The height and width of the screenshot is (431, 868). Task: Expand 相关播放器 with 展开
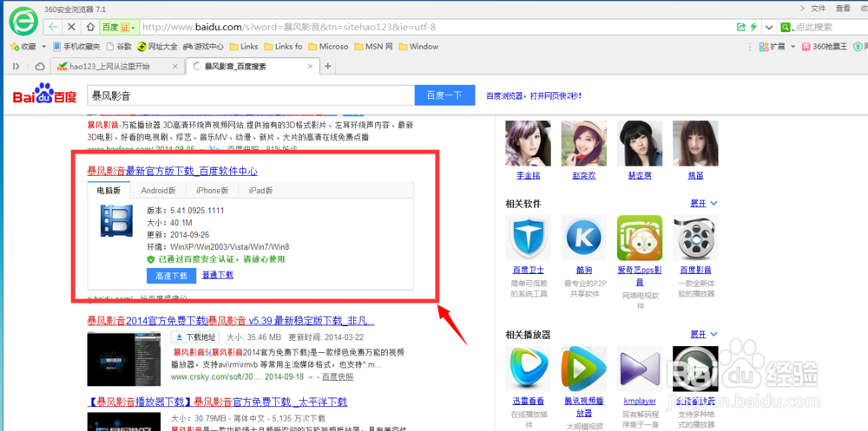click(x=704, y=334)
